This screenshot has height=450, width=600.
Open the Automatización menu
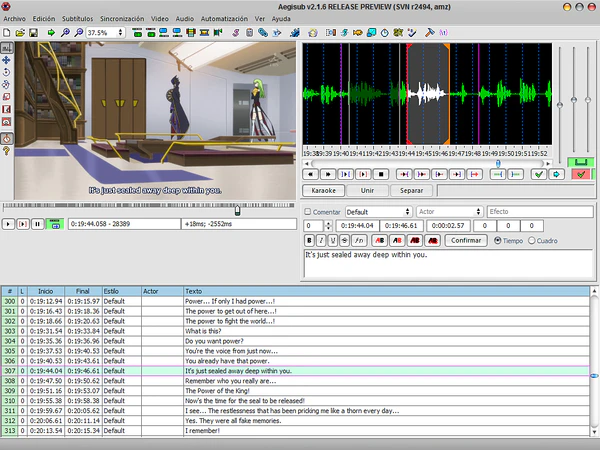pyautogui.click(x=226, y=19)
